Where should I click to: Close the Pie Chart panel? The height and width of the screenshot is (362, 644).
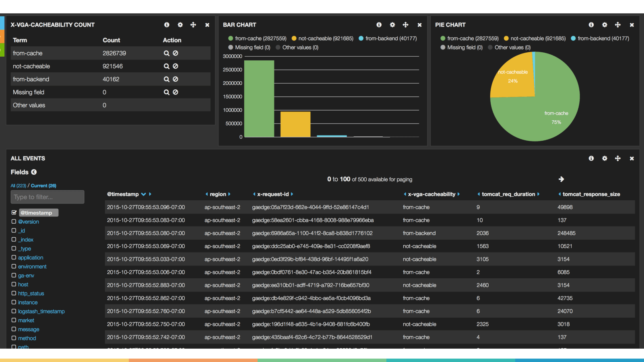pos(632,25)
